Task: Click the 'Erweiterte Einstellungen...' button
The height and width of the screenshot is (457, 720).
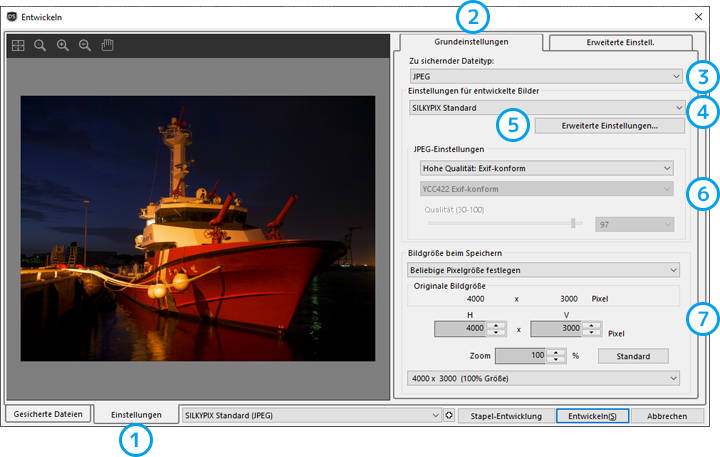Action: pos(609,126)
